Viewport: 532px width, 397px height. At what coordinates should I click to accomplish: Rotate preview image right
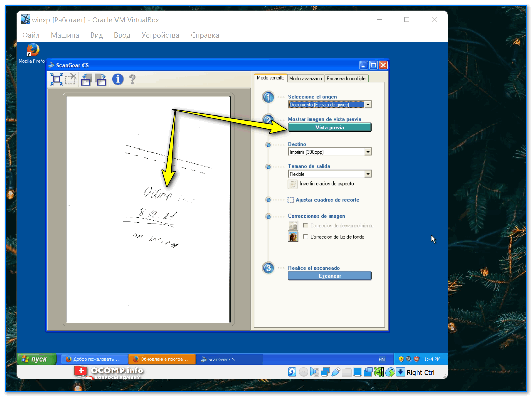click(x=101, y=79)
